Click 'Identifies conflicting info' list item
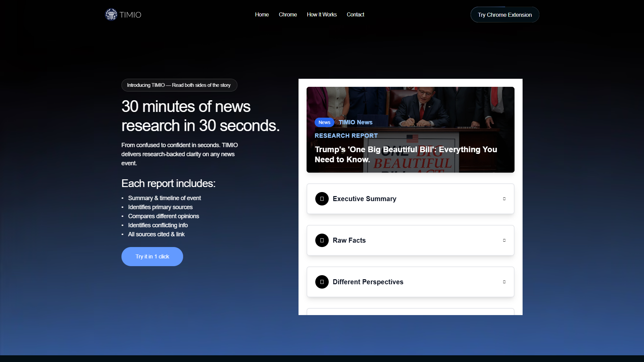Viewport: 644px width, 362px height. 158,225
